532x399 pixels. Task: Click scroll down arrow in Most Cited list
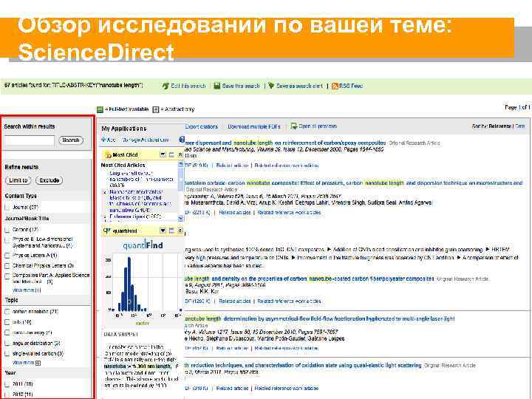(x=180, y=219)
